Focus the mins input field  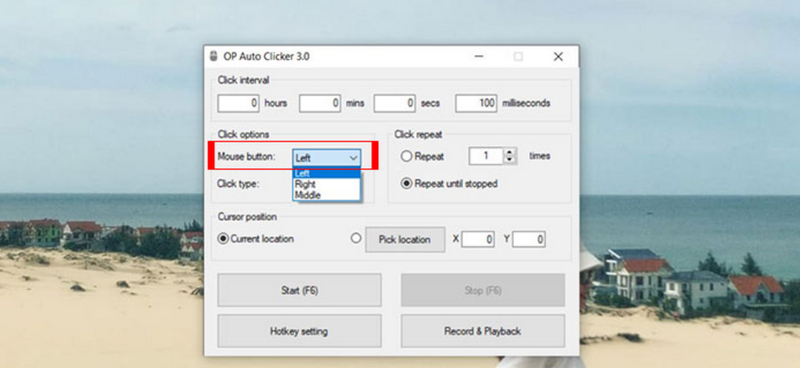(x=320, y=103)
